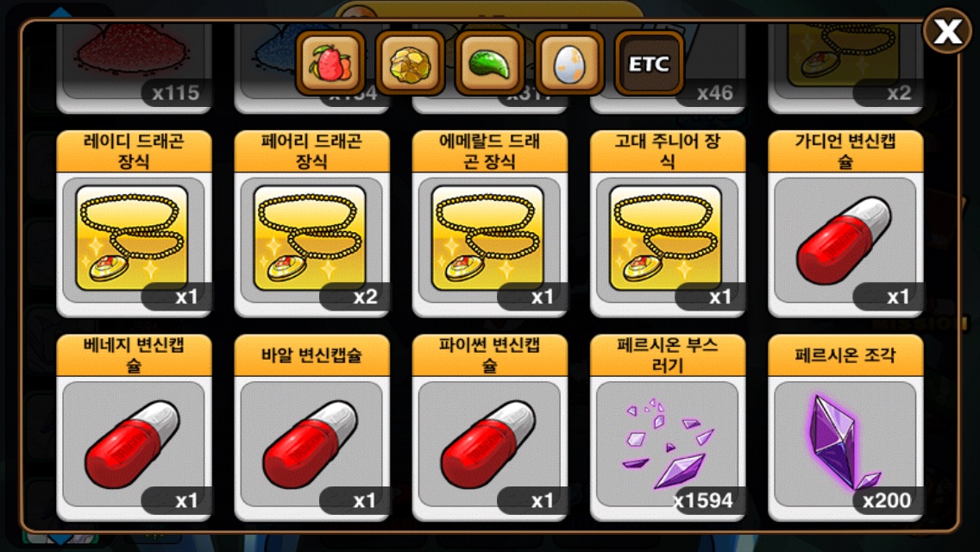
Task: Select the egg category tab
Action: coord(569,63)
